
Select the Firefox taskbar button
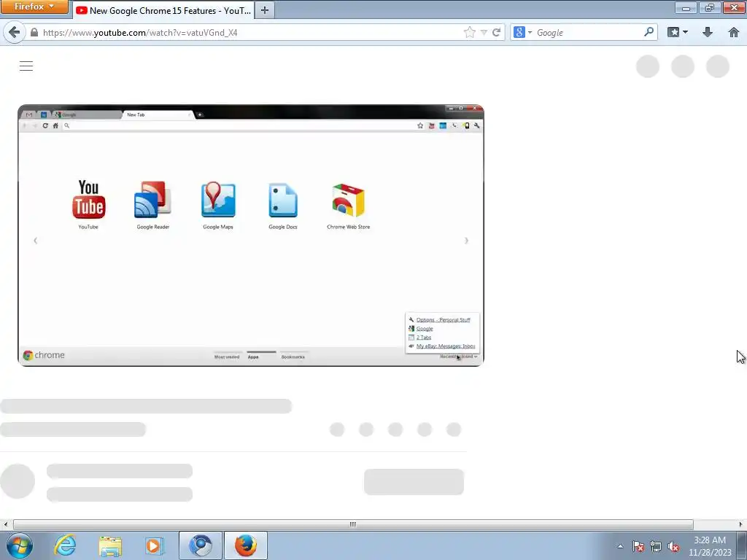(246, 545)
